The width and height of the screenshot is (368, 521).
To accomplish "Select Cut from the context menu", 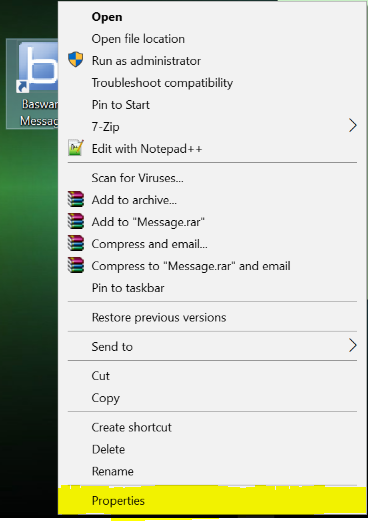I will [x=100, y=376].
